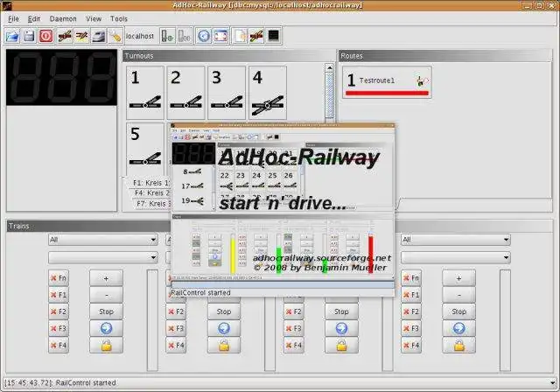Click the save floppy disk toolbar icon
Image resolution: width=560 pixels, height=392 pixels.
[29, 36]
